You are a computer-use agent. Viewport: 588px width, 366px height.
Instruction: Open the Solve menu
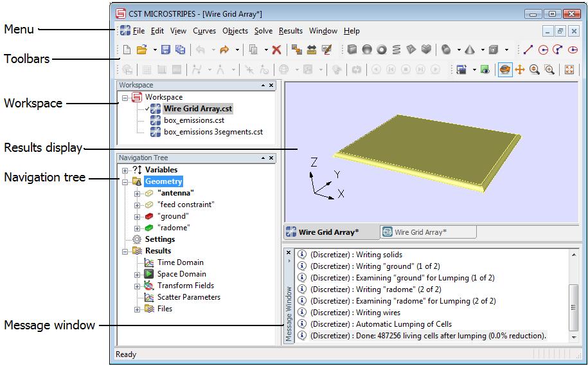coord(263,31)
